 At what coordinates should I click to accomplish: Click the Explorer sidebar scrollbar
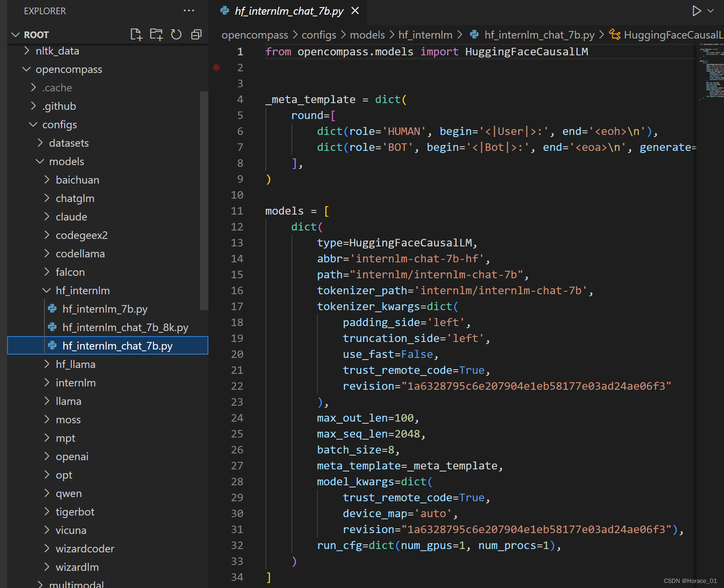204,200
